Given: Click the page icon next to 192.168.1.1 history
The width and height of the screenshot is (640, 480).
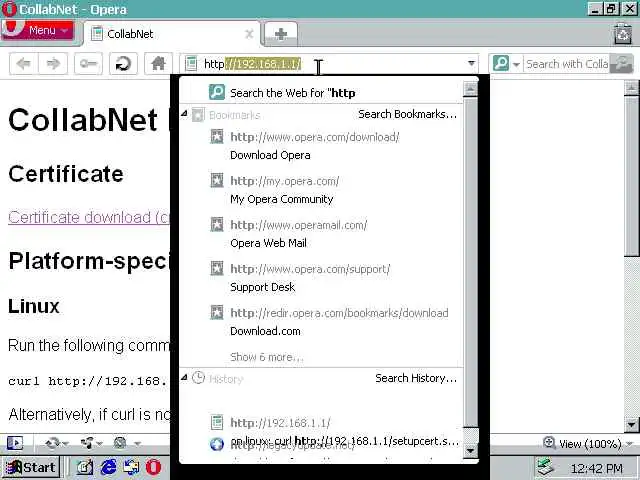Looking at the screenshot, I should click(217, 422).
